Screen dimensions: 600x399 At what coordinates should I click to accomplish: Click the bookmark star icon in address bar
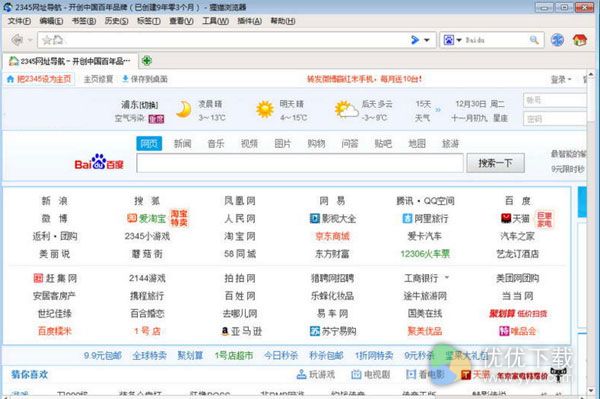coord(47,40)
